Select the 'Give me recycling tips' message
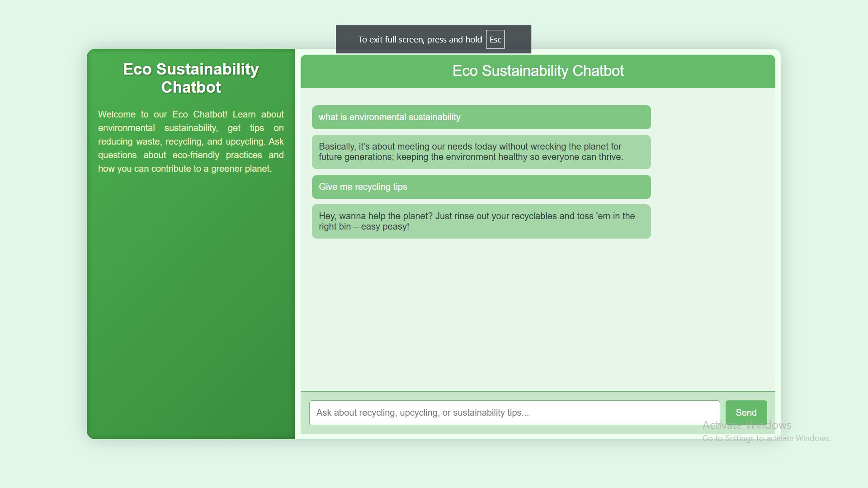 (363, 187)
